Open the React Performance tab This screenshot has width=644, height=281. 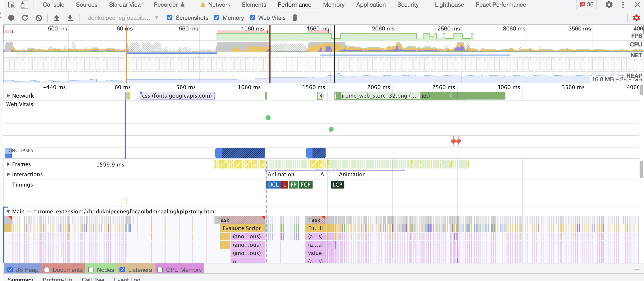click(501, 5)
